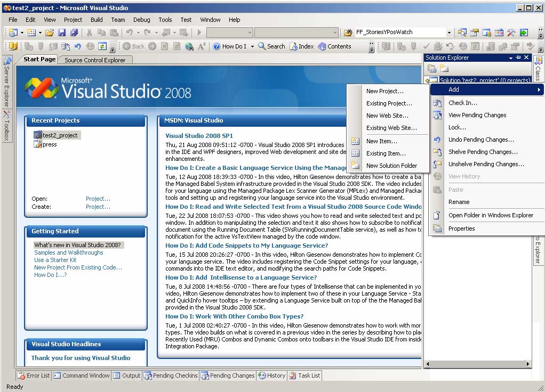The height and width of the screenshot is (392, 545).
Task: Click the Web Browser globe search icon
Action: pos(189,46)
